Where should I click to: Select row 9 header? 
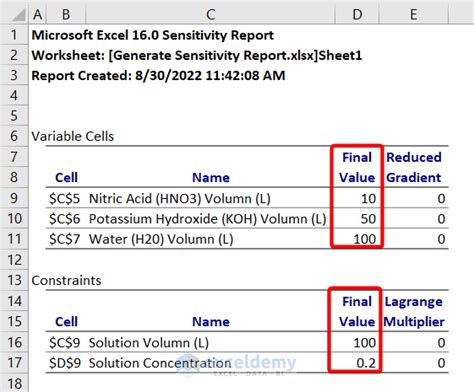[14, 198]
